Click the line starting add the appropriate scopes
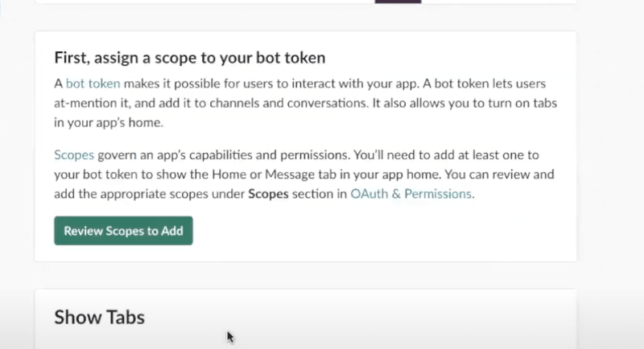 coord(264,194)
